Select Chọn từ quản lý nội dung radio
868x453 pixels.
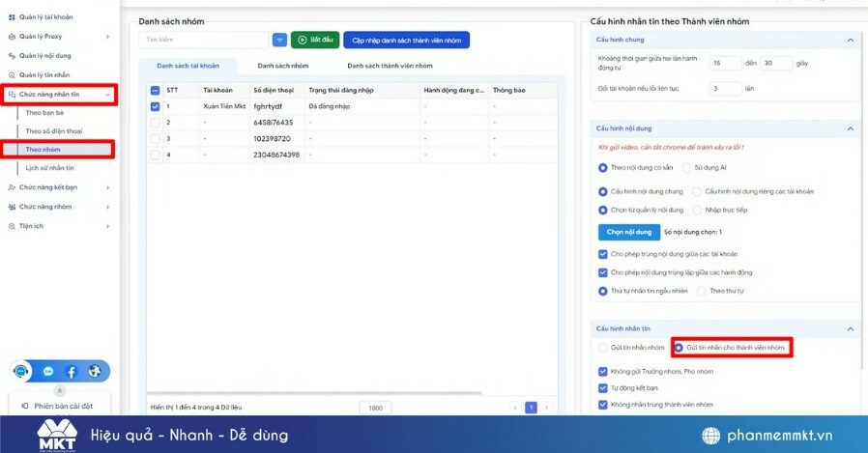tap(603, 211)
